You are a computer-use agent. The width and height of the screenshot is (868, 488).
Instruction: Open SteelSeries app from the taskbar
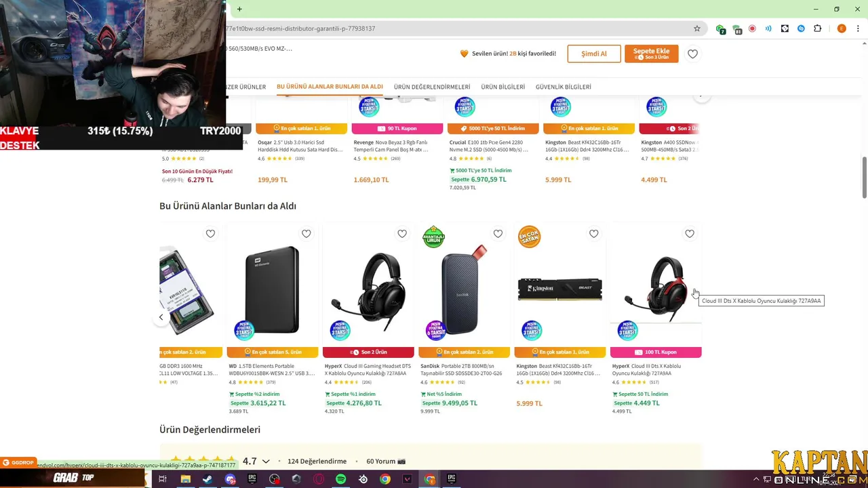pos(363,479)
